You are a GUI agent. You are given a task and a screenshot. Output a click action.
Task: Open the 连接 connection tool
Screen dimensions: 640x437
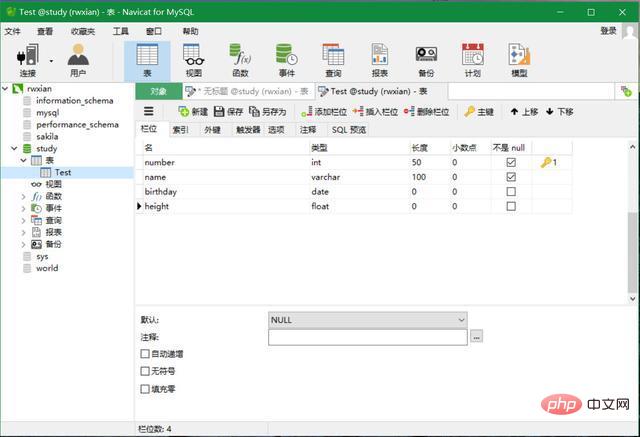[28, 60]
